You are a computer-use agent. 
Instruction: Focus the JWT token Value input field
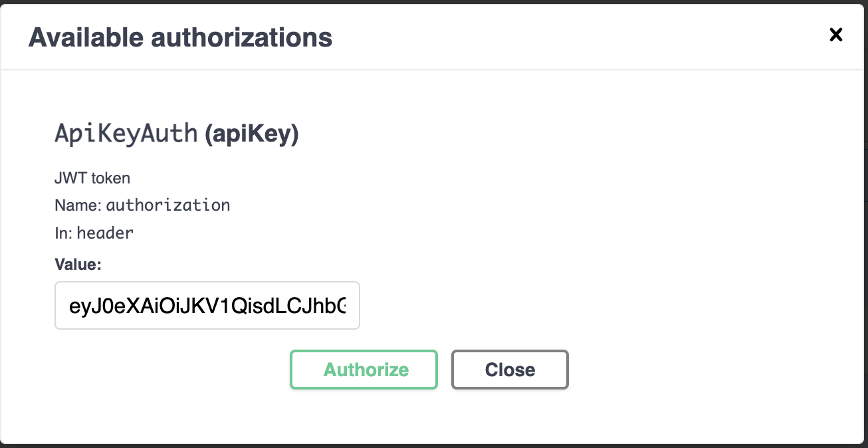coord(207,306)
